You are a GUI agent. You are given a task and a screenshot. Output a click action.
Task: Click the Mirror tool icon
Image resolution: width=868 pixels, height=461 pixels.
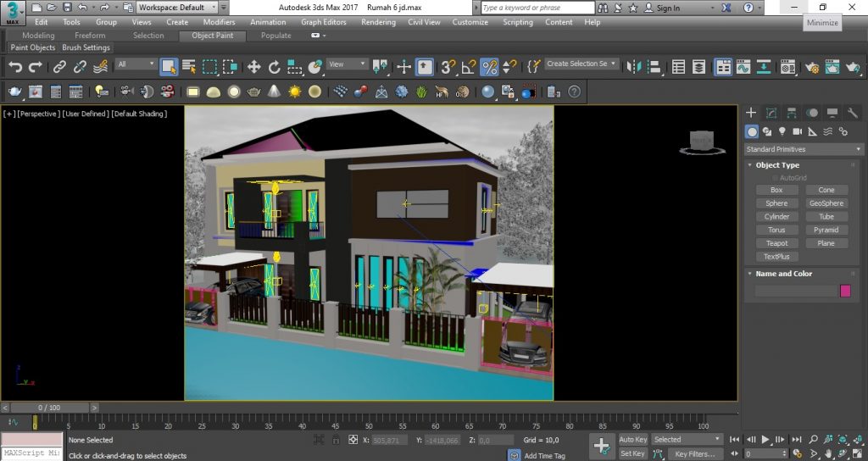(633, 67)
